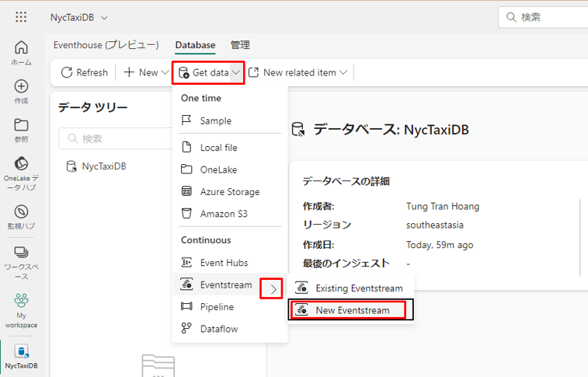Open the Browse folder icon in sidebar

[21, 130]
